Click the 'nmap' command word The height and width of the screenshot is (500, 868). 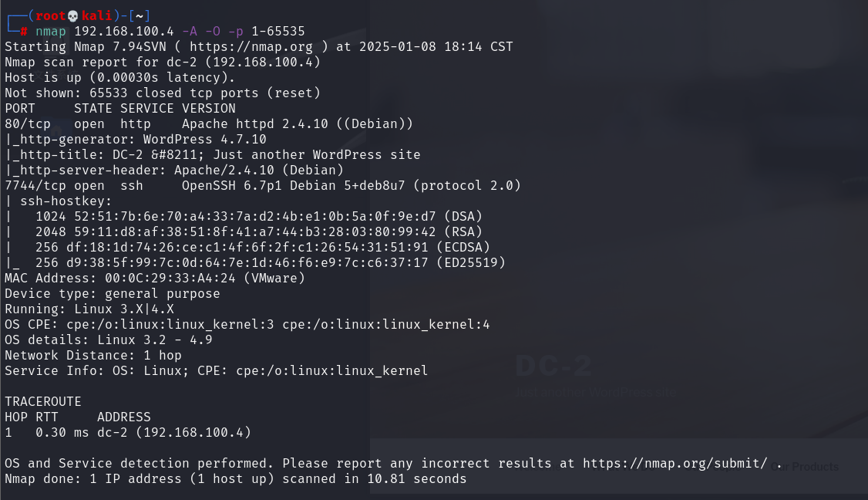point(51,32)
